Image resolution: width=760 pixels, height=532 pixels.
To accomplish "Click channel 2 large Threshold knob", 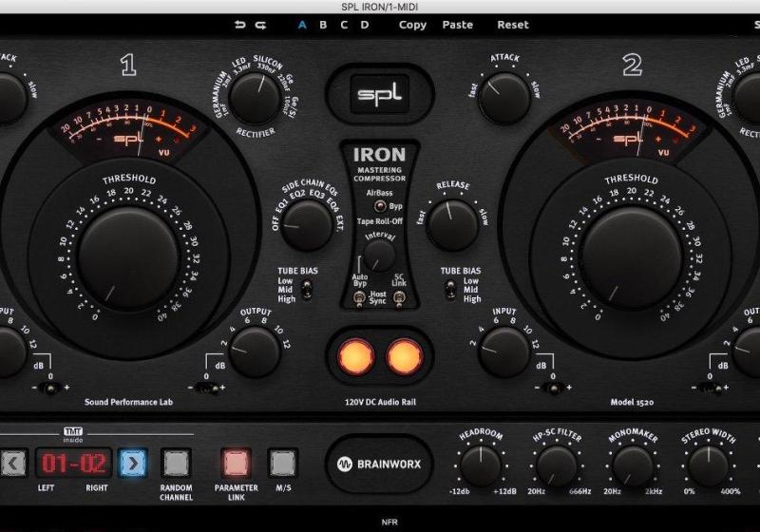I will click(x=631, y=258).
